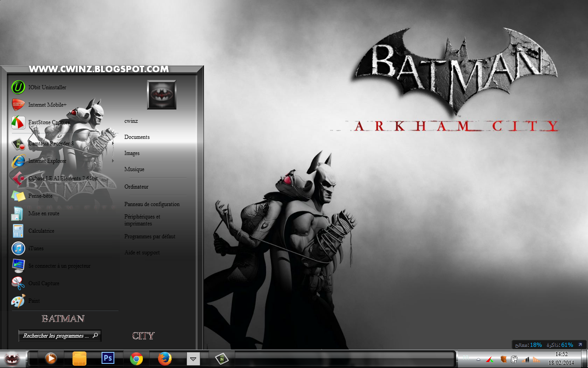Screen dimensions: 588x368
Task: Click the FR language indicator
Action: tap(466, 358)
